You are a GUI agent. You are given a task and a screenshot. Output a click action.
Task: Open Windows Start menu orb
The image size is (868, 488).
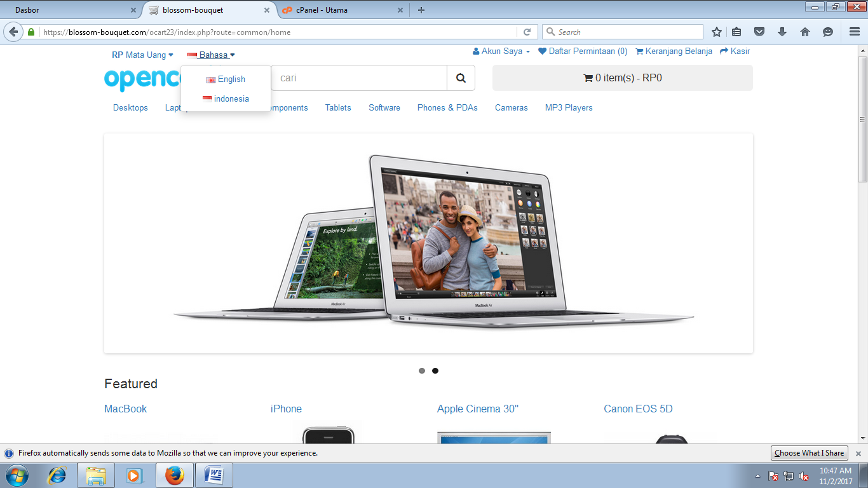[16, 475]
